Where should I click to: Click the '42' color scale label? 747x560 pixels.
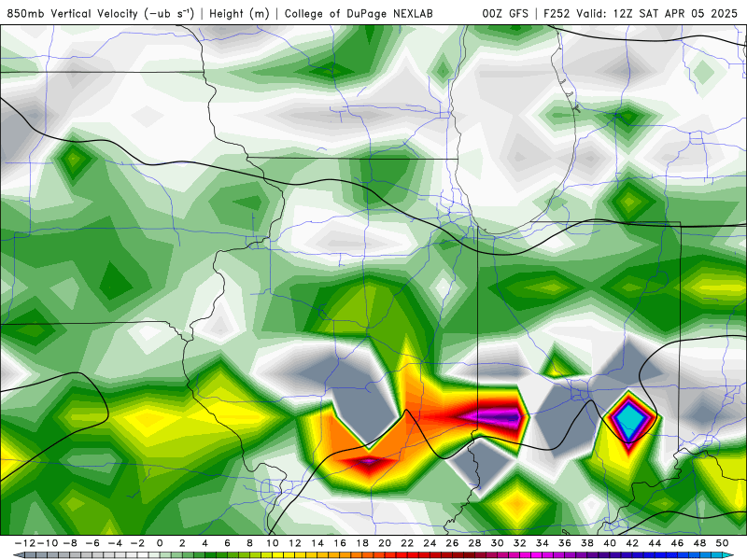point(632,543)
